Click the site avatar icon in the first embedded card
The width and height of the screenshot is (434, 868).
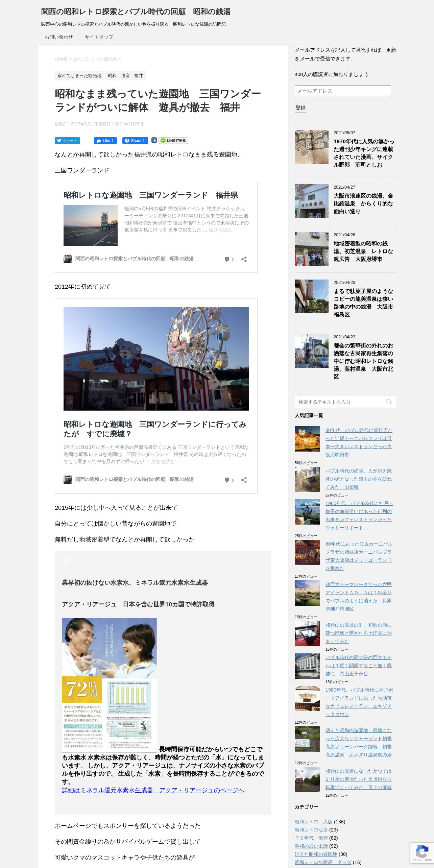[x=68, y=259]
